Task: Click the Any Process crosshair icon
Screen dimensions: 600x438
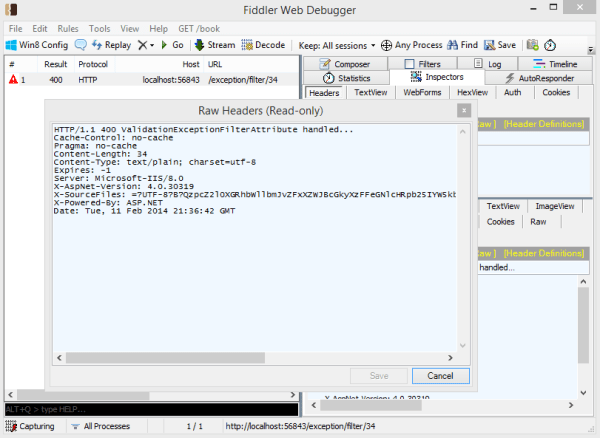Action: coord(386,46)
